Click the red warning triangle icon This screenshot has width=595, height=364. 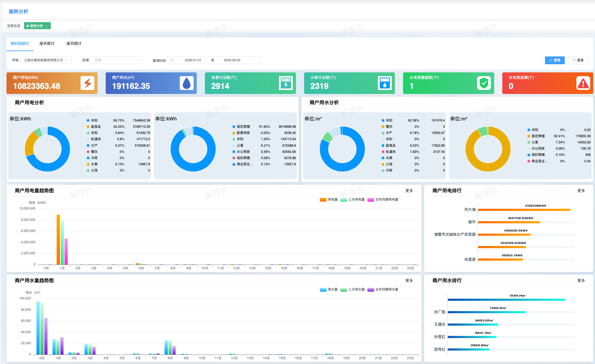coord(583,83)
